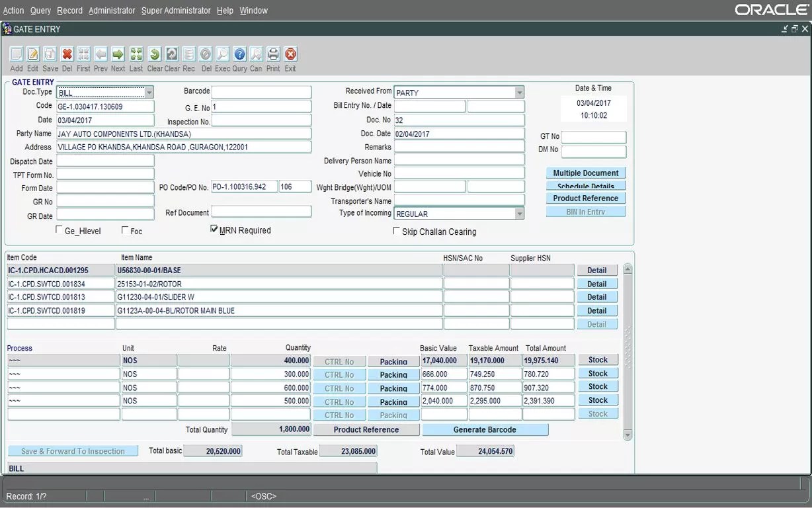Click the item list vertical scrollbar track

click(x=628, y=352)
